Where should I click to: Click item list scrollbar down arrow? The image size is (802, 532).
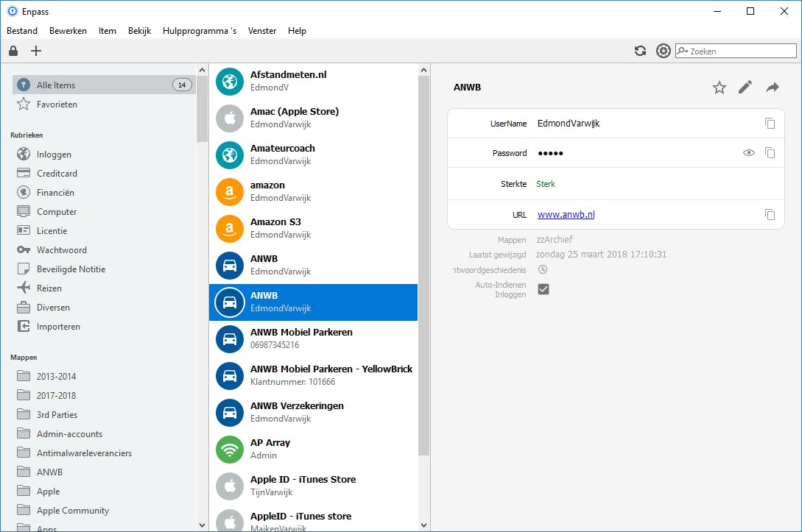coord(423,525)
